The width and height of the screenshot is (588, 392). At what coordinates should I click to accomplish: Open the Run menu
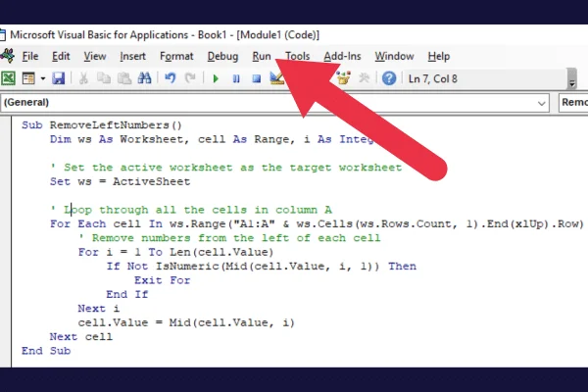coord(262,56)
